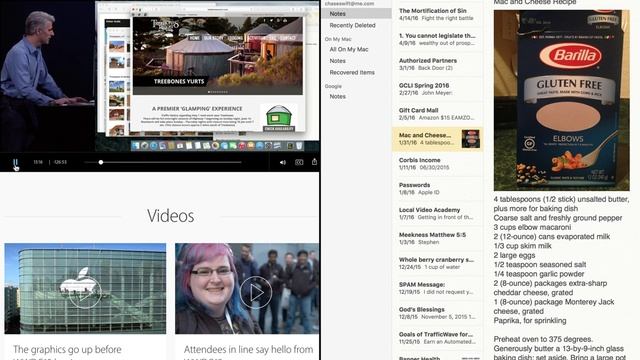Screen dimensions: 640x360
Task: Open the "The graphics go up before" article
Action: (67, 349)
